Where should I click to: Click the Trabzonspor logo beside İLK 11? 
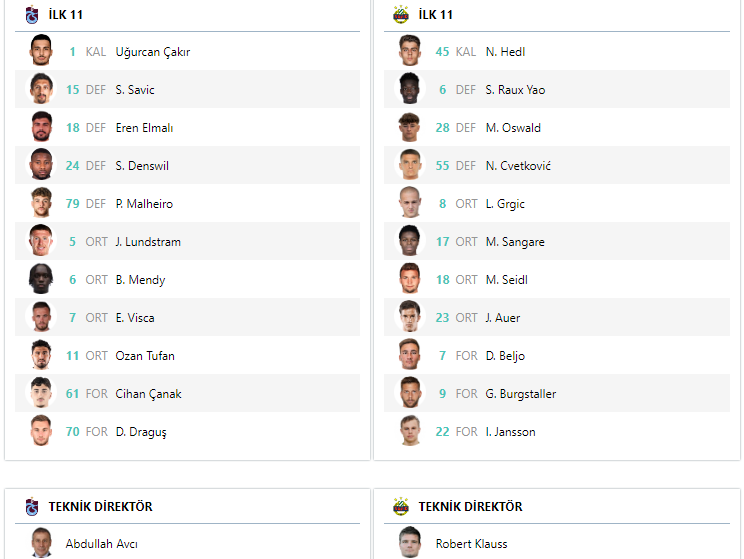(x=32, y=15)
